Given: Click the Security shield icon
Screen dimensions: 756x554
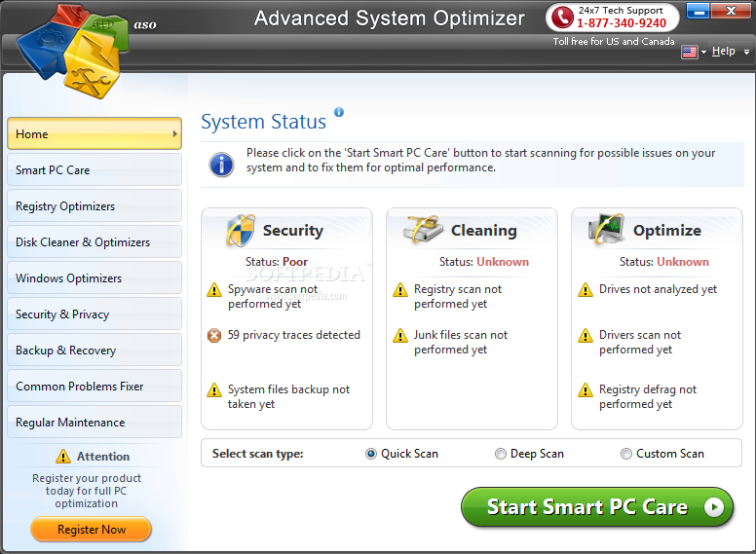Looking at the screenshot, I should tap(240, 231).
